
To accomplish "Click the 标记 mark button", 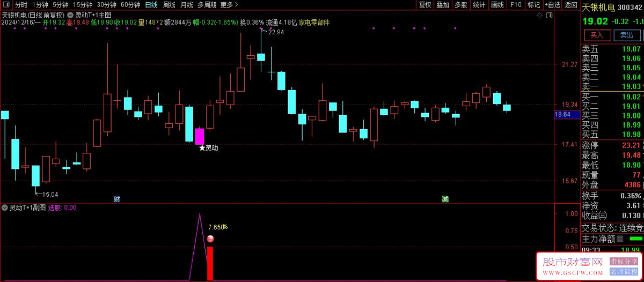I will tap(533, 5).
